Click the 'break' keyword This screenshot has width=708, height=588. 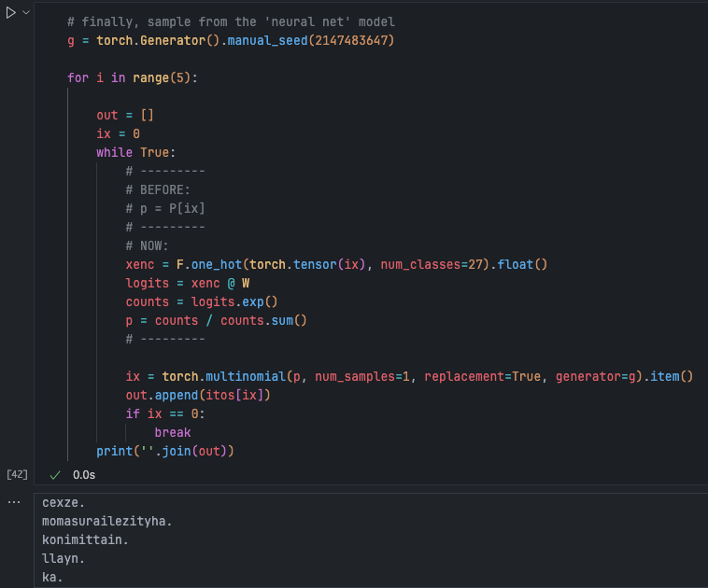(x=172, y=432)
